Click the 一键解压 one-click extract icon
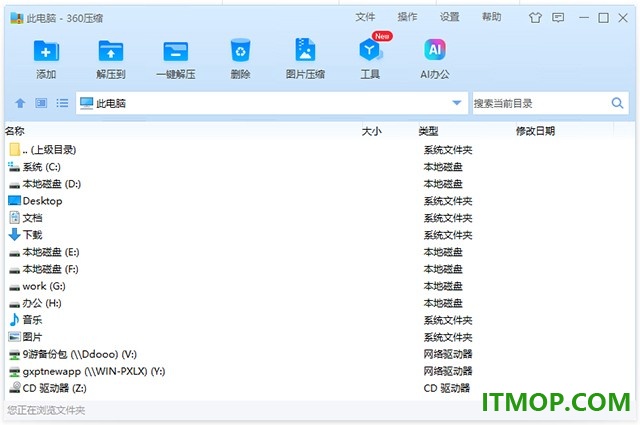 coord(176,51)
